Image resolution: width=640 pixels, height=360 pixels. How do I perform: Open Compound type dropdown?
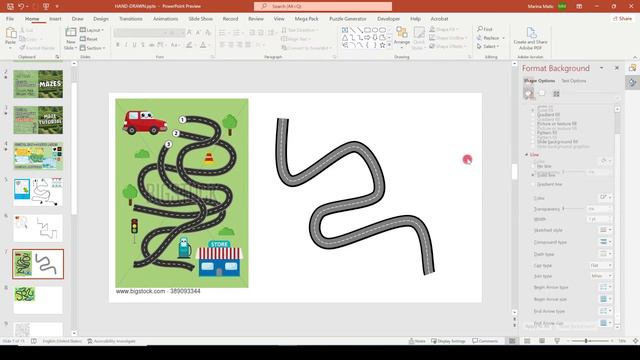606,242
